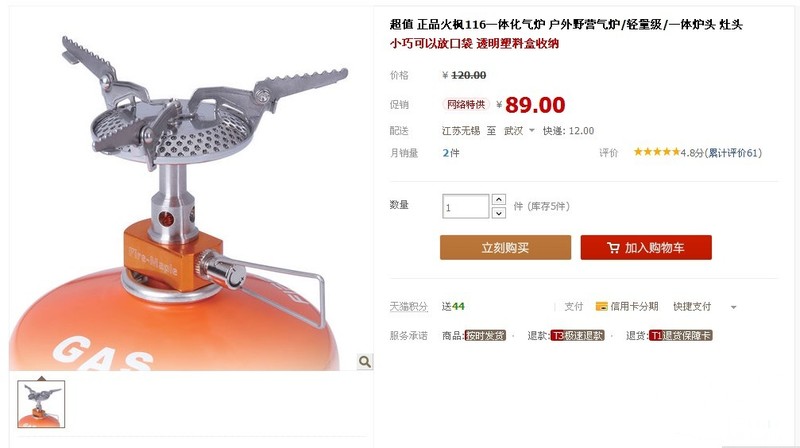800x448 pixels.
Task: Click the 加入购物车 button
Action: [646, 247]
